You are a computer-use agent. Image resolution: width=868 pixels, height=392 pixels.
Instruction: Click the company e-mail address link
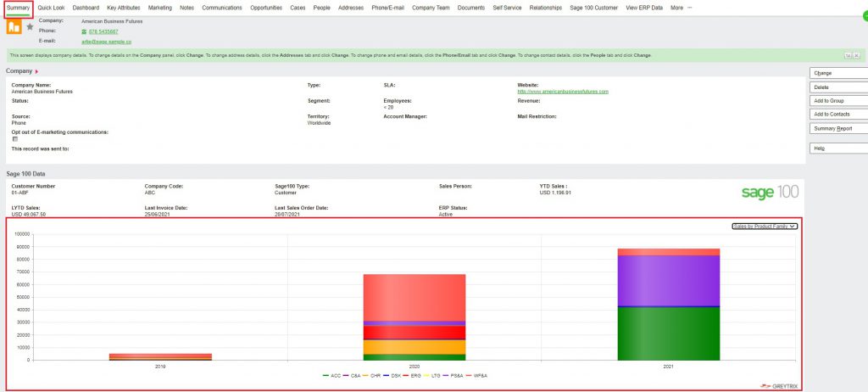tap(106, 42)
